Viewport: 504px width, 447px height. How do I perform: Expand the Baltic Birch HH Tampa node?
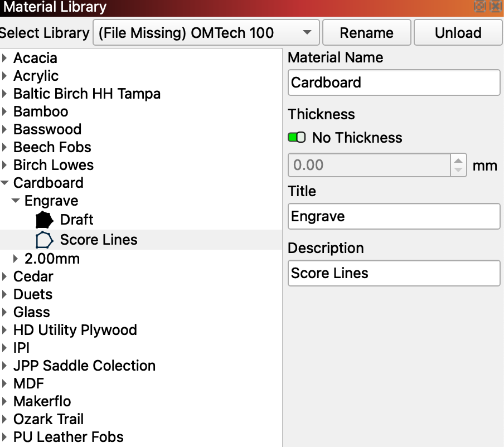pyautogui.click(x=5, y=94)
